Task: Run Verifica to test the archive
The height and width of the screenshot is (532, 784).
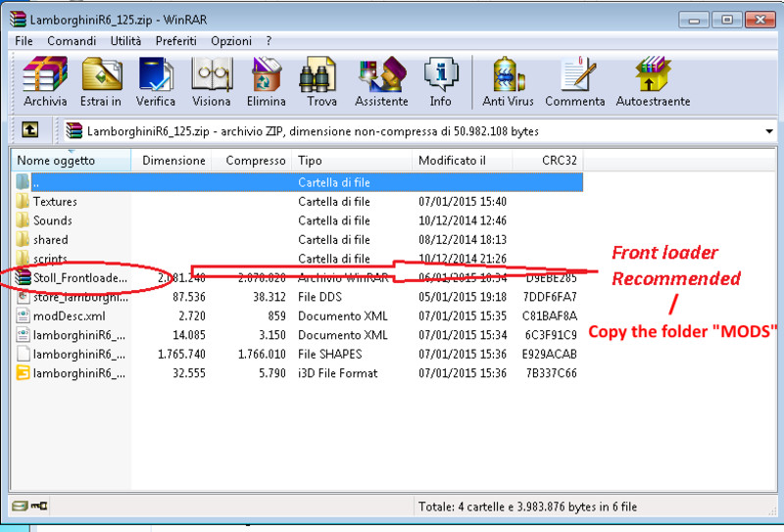Action: [x=156, y=82]
